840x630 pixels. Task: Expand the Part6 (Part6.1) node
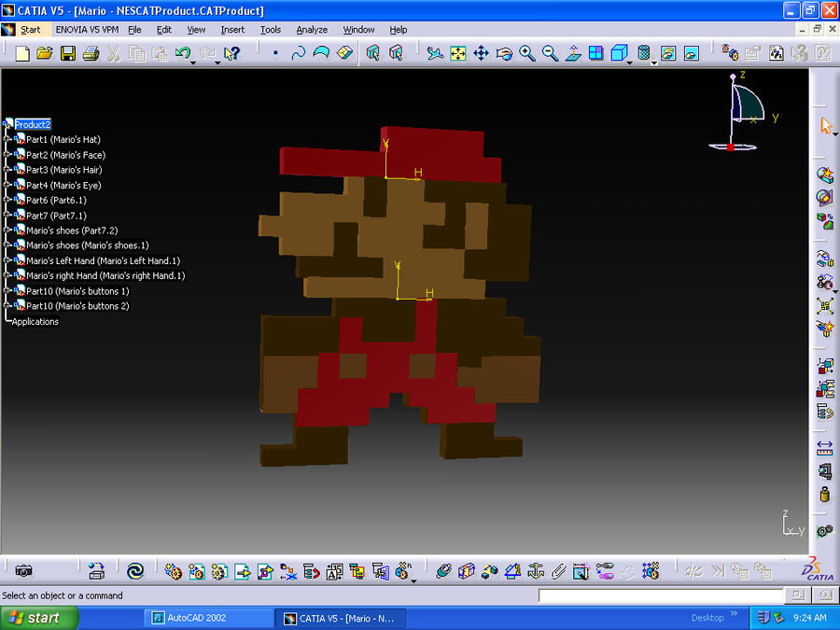coord(7,200)
